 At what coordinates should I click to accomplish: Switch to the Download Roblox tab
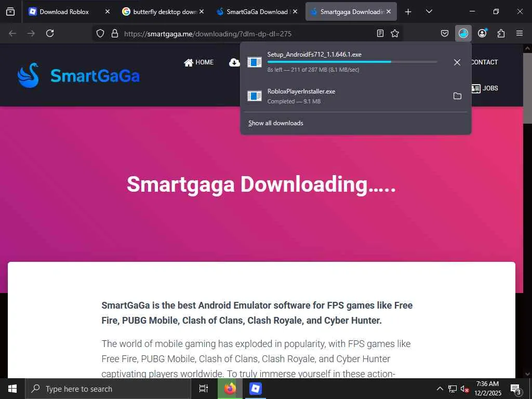(64, 12)
